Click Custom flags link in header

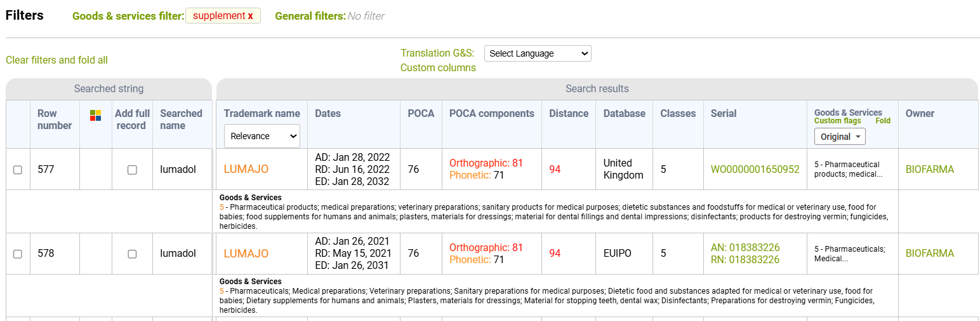click(837, 121)
